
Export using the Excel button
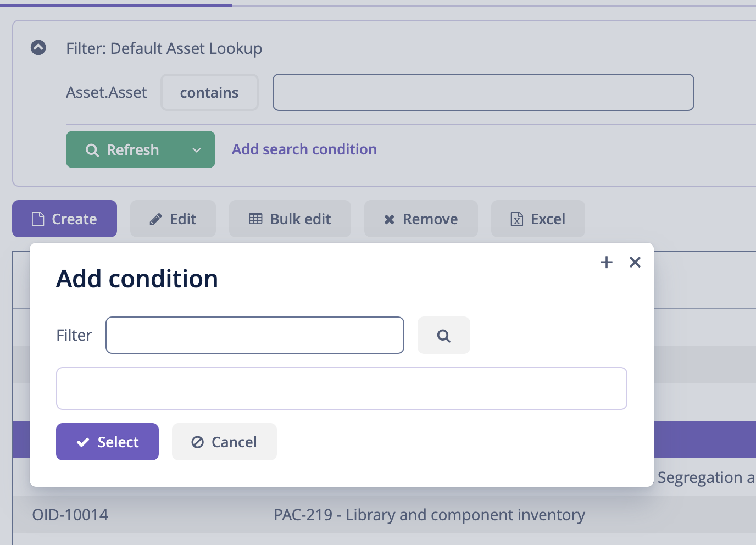click(538, 219)
